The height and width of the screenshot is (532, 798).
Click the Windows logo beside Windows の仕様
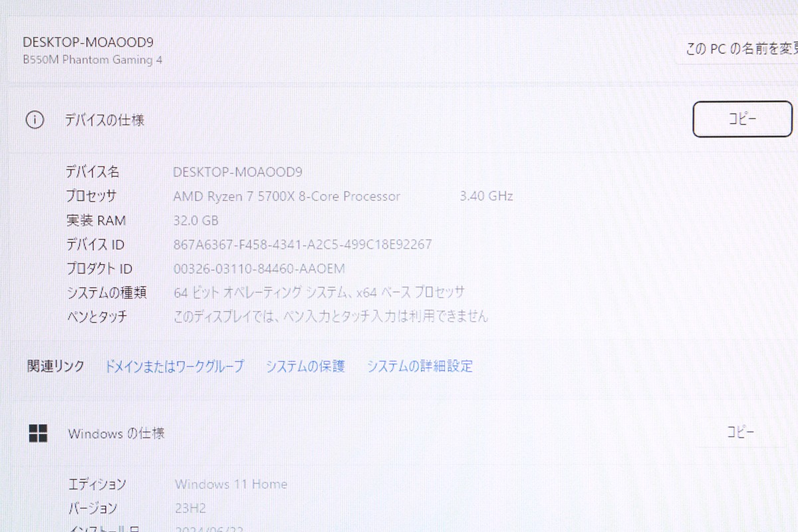point(39,433)
